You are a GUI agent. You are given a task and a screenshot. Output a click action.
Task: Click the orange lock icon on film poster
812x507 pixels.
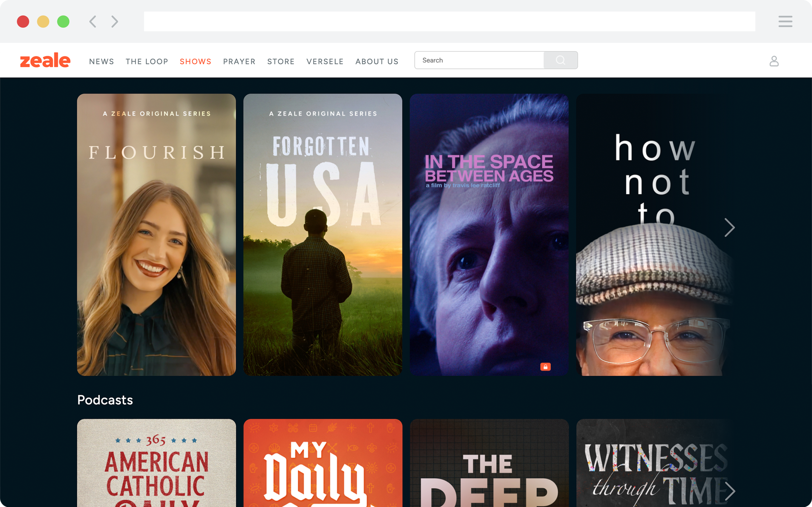[545, 367]
